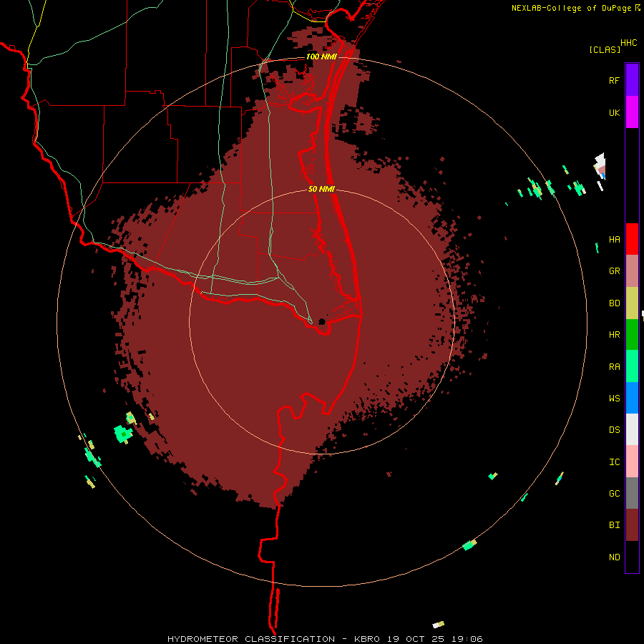
Task: Click the UK magenta legend swatch
Action: click(632, 112)
